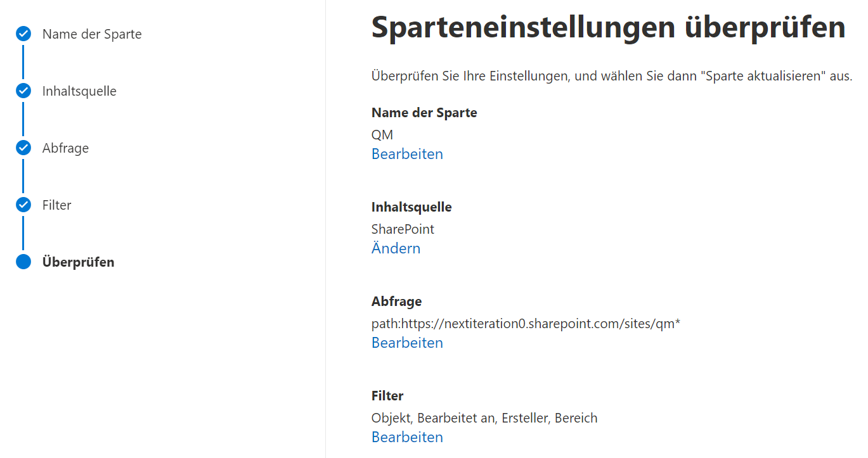The height and width of the screenshot is (458, 868).
Task: Click the QM vertical name value
Action: [382, 135]
